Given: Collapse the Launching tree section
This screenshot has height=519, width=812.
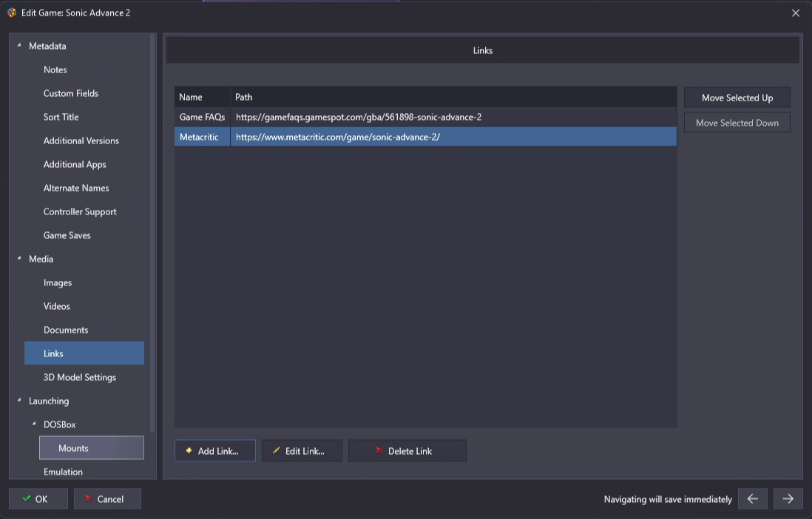Looking at the screenshot, I should 19,401.
